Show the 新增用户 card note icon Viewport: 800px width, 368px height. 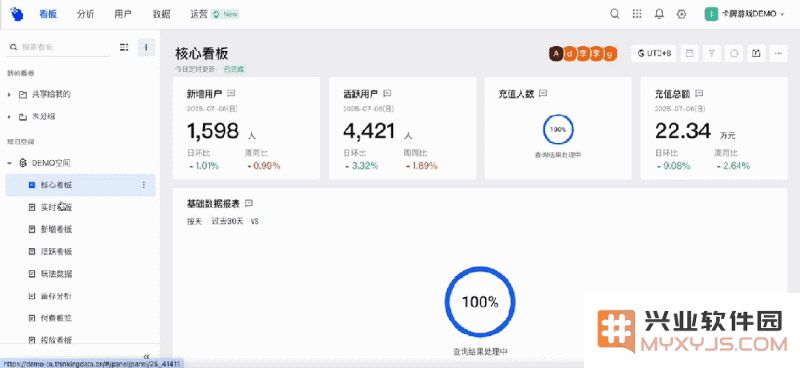[231, 93]
